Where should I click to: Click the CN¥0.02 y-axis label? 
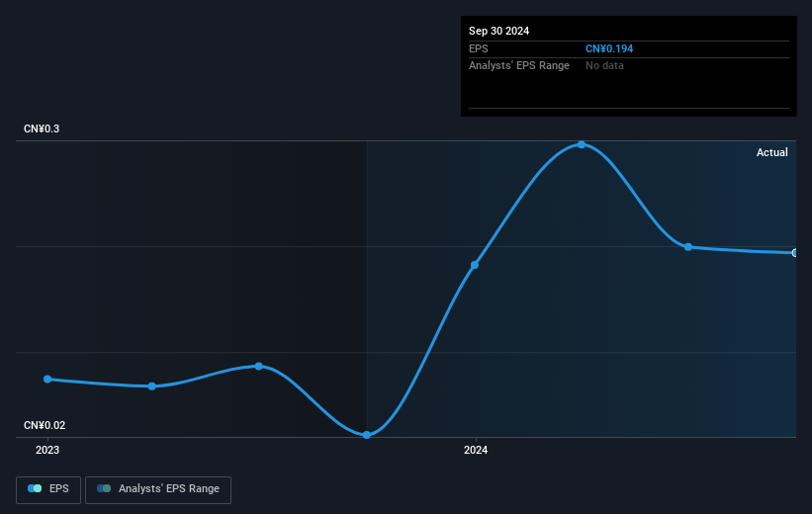coord(45,425)
